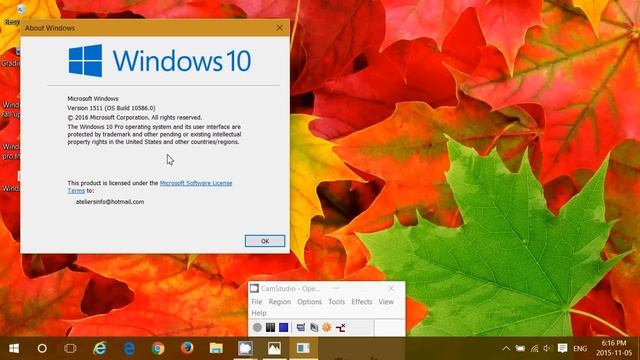
Task: Click the CamStudio pause button
Action: tap(270, 327)
